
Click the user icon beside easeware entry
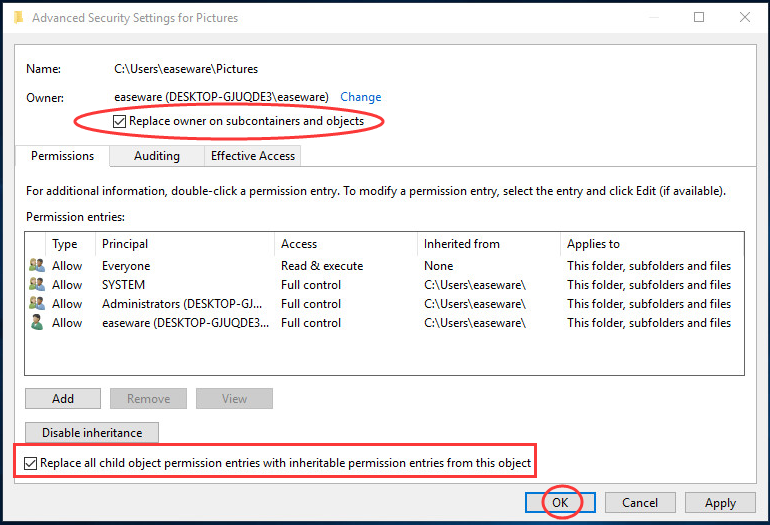[37, 323]
